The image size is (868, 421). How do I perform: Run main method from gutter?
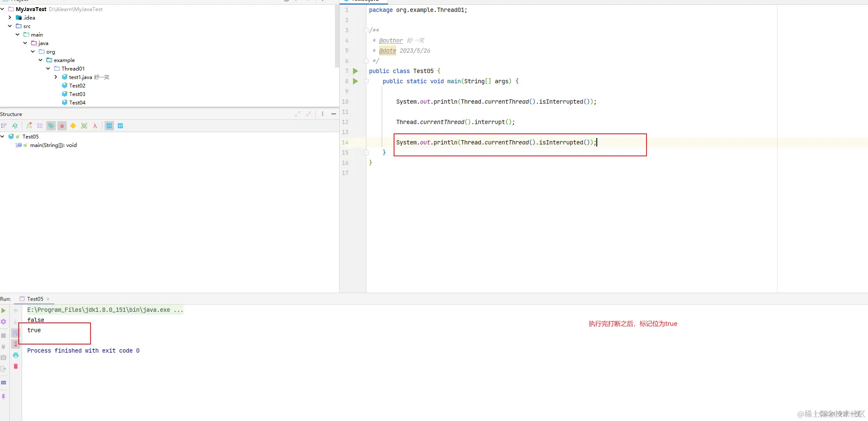356,81
